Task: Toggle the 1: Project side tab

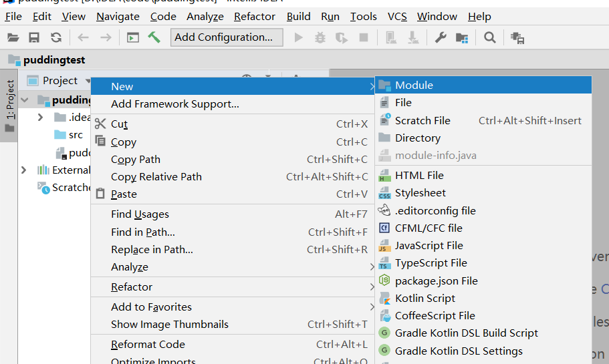Action: (x=9, y=106)
